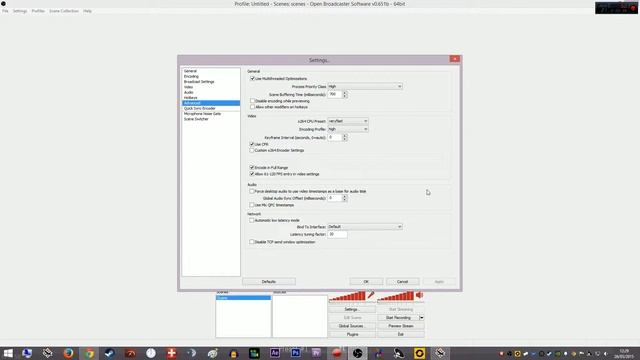Open the Bind To Interface dropdown
Viewport: 640px width, 360px height.
point(365,227)
